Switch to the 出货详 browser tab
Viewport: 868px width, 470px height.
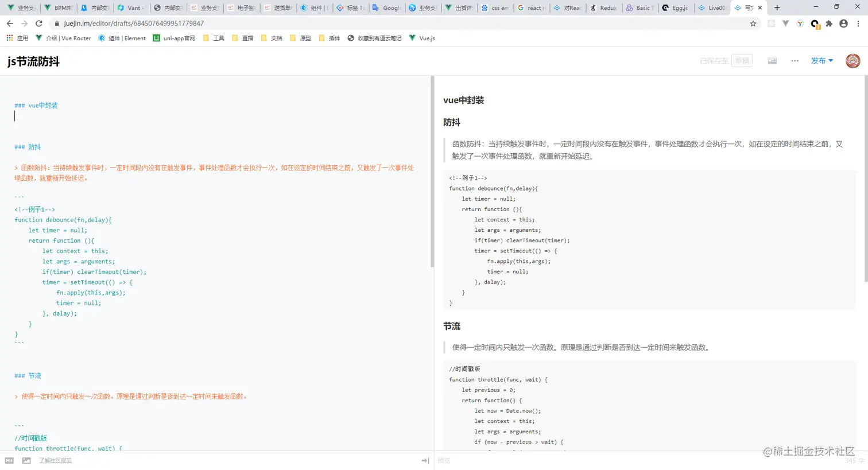[x=459, y=8]
